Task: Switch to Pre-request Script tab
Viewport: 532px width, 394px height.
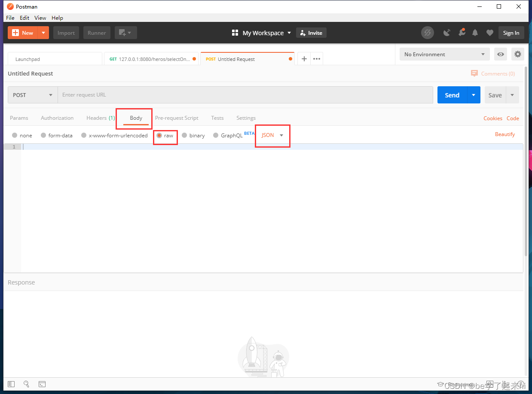Action: 177,118
